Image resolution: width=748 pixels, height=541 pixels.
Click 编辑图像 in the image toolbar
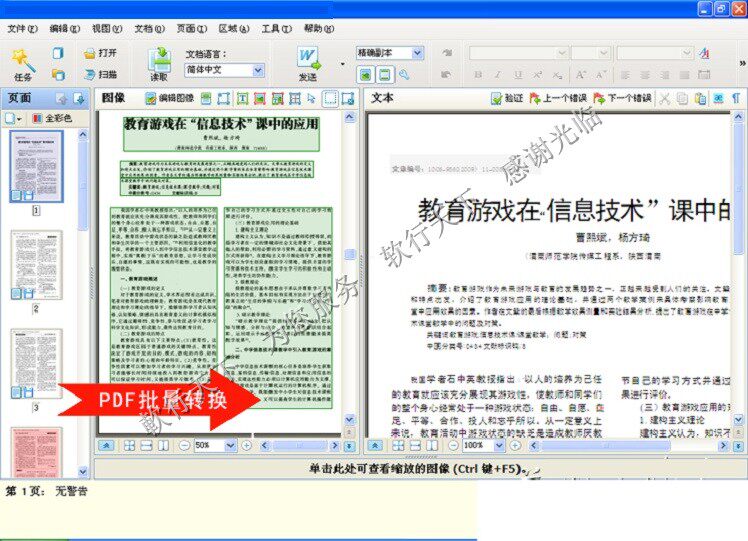169,98
